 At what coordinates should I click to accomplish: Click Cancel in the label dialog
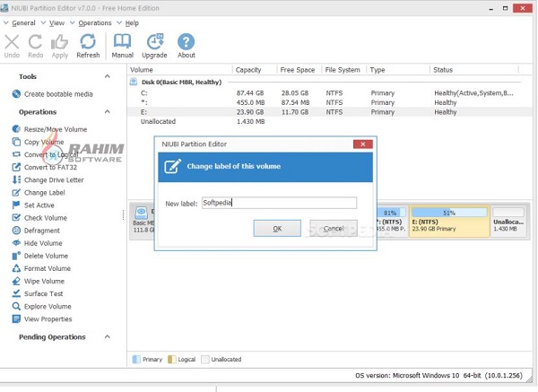(334, 229)
